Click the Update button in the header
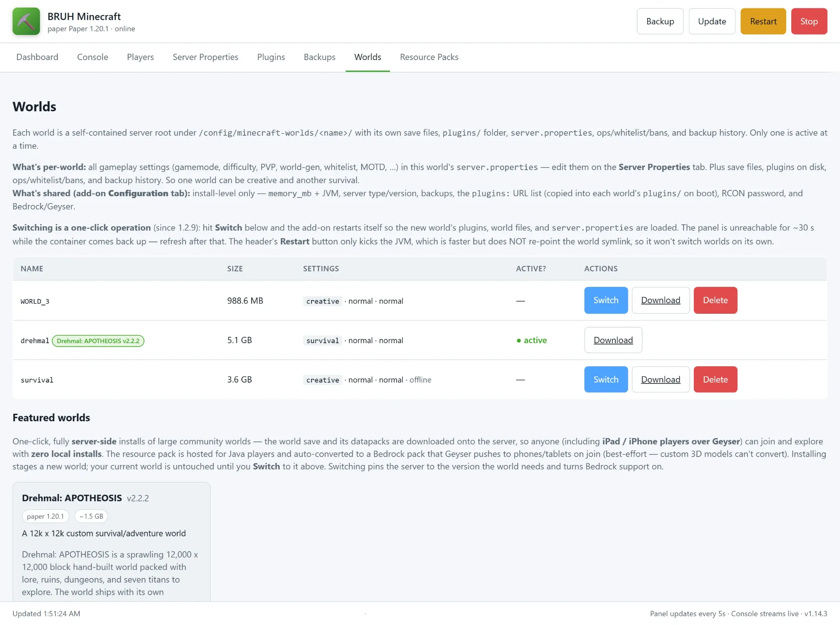The height and width of the screenshot is (625, 840). click(x=712, y=21)
